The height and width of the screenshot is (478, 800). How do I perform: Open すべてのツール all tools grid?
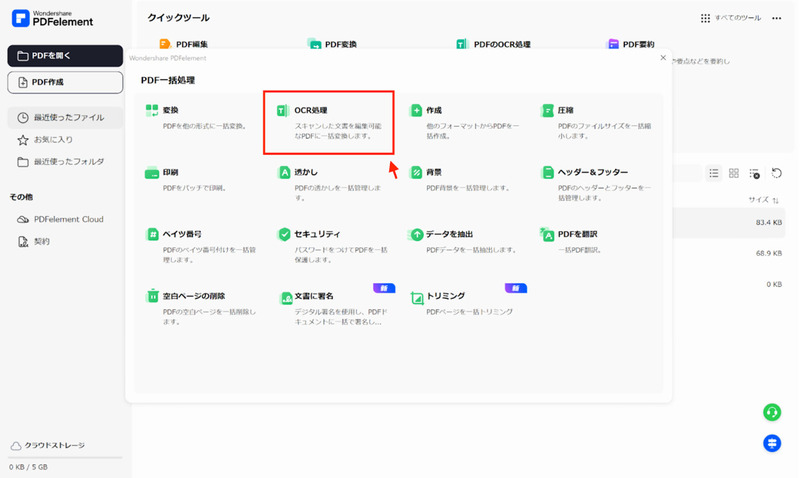731,18
